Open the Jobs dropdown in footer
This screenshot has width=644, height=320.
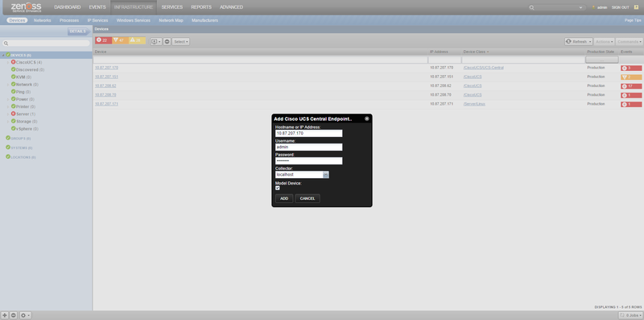631,315
